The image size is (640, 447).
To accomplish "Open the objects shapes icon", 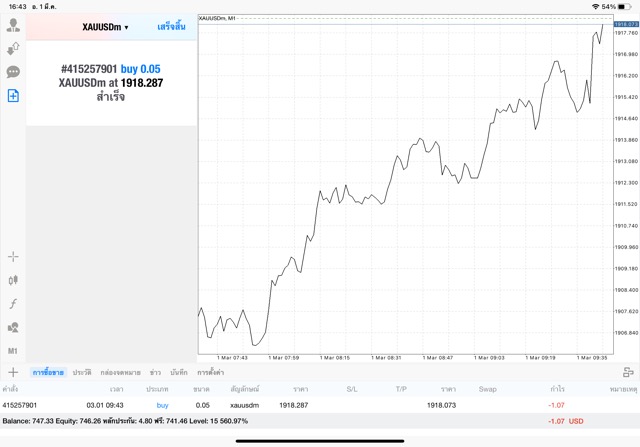I will 13,327.
